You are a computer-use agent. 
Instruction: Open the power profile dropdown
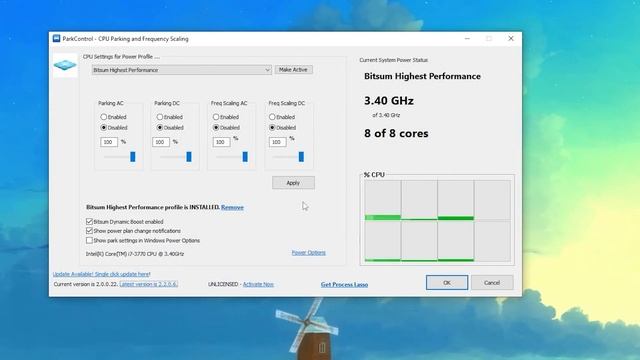pos(182,70)
